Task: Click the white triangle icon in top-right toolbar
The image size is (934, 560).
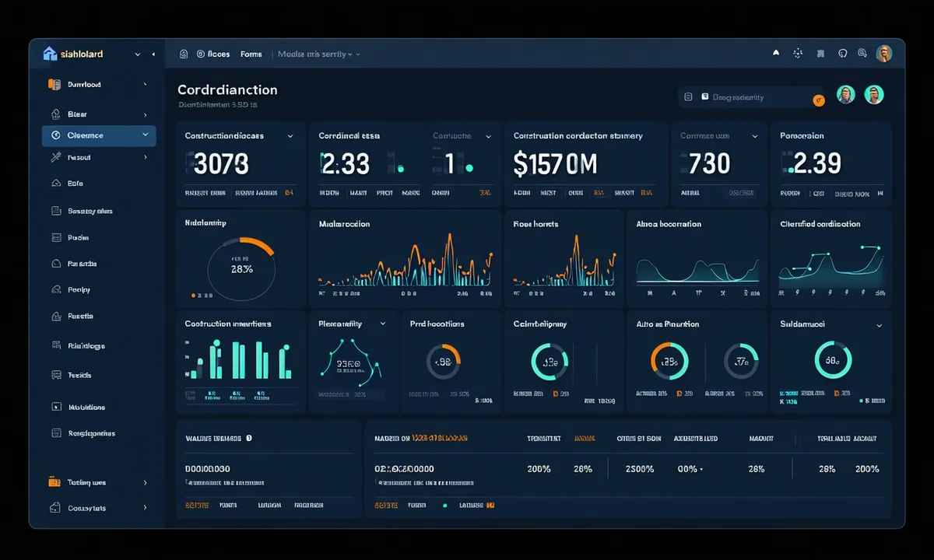Action: click(776, 53)
